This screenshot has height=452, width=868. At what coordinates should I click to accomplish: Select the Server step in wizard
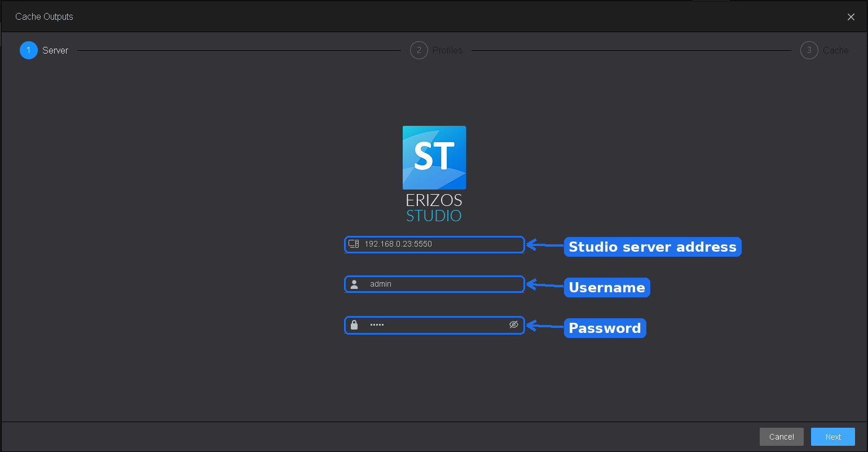(44, 50)
